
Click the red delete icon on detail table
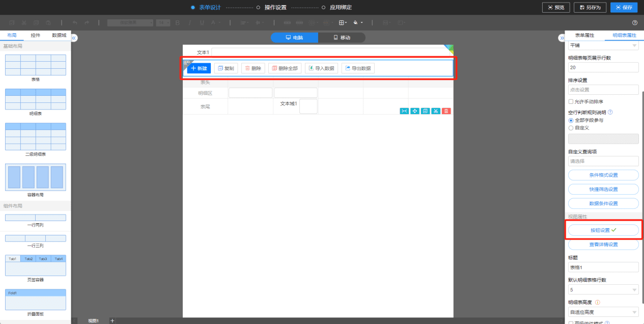446,111
